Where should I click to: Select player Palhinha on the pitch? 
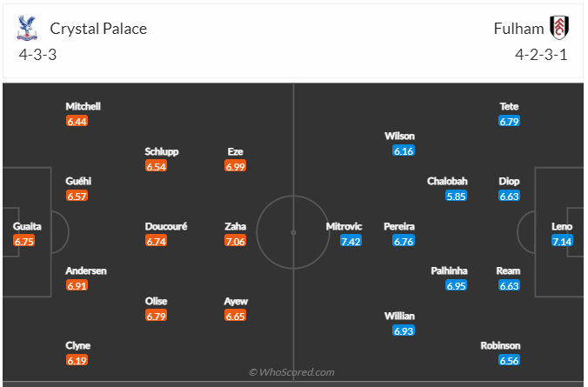[x=450, y=270]
